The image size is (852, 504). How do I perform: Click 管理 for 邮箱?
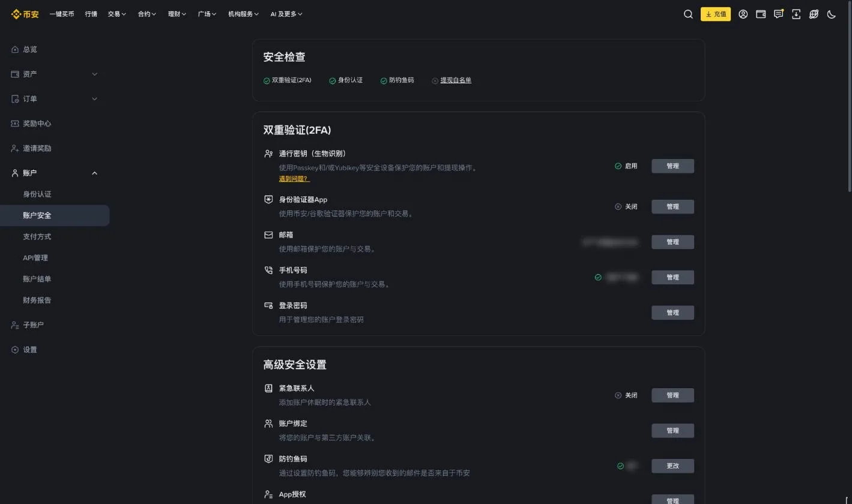[x=672, y=242]
